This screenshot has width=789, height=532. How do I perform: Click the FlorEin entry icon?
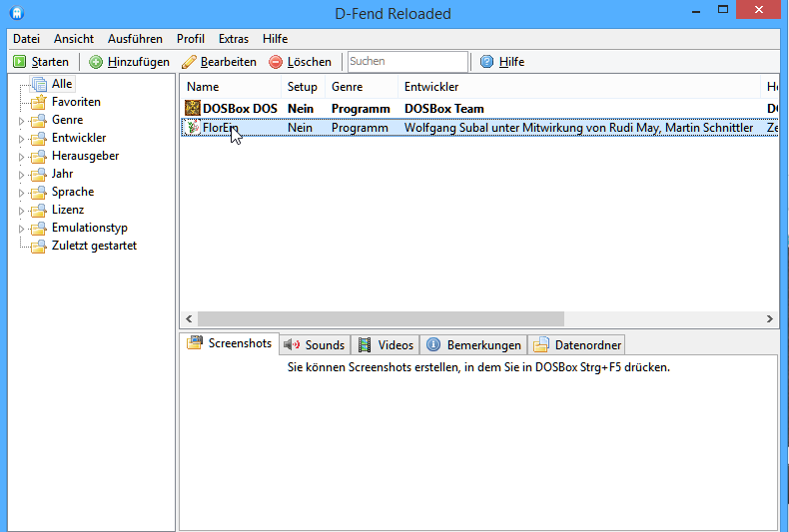[193, 127]
